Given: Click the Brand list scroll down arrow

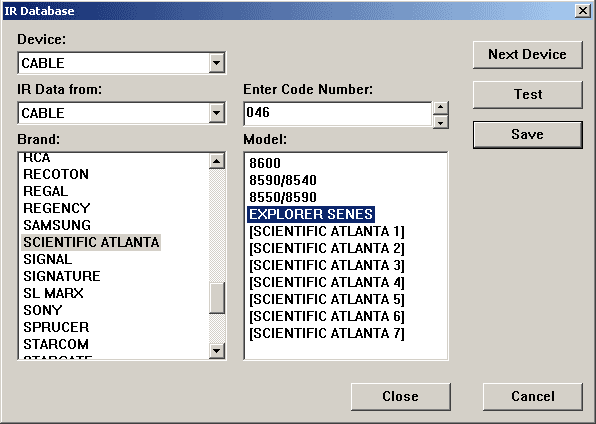Looking at the screenshot, I should pyautogui.click(x=217, y=350).
